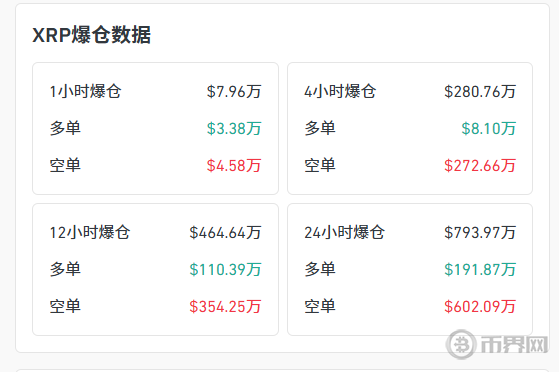Click the 4-hour total $280.76万
This screenshot has height=372, width=559.
pyautogui.click(x=480, y=92)
